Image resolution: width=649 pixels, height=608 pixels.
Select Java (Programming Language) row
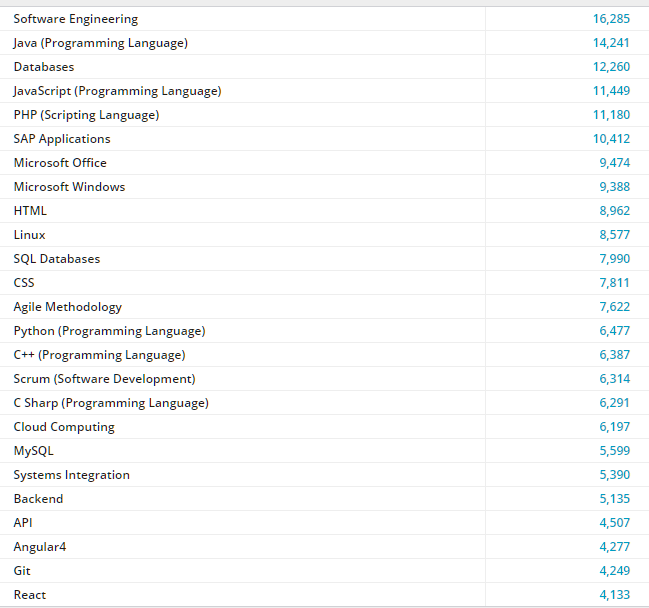[x=100, y=43]
